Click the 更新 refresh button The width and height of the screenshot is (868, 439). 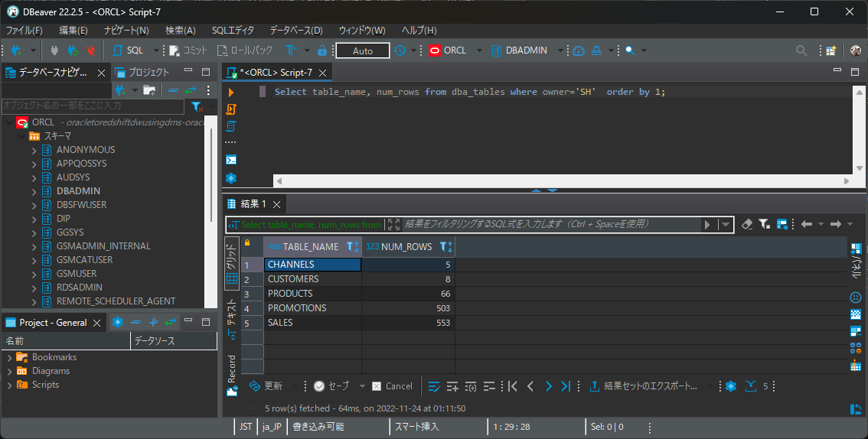pyautogui.click(x=266, y=386)
